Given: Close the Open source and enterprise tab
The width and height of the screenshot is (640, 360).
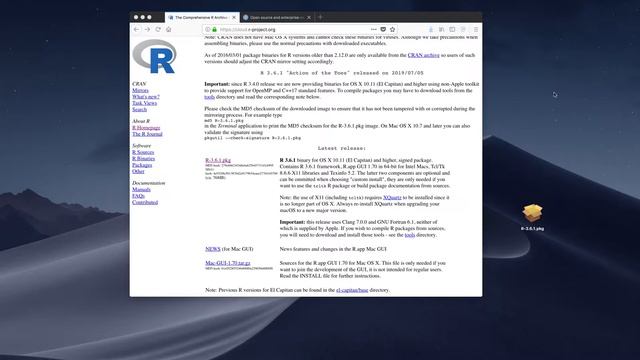Looking at the screenshot, I should [x=309, y=18].
